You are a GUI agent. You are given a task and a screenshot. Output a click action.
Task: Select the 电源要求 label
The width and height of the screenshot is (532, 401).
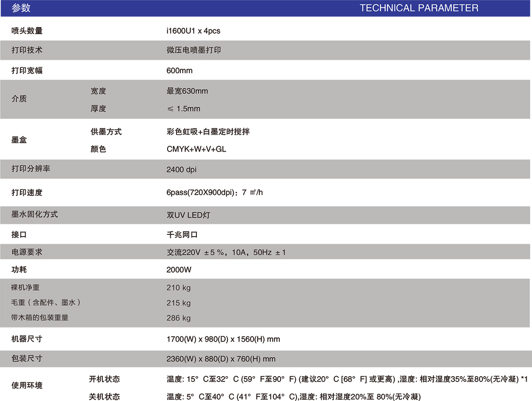coord(27,252)
